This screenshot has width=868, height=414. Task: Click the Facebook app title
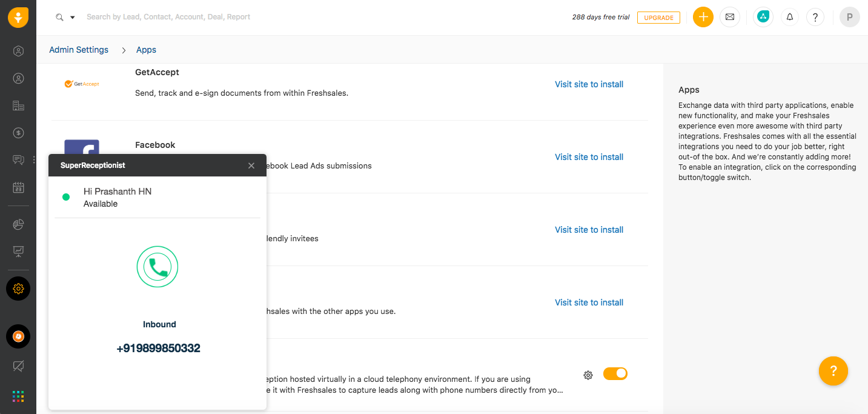coord(155,145)
